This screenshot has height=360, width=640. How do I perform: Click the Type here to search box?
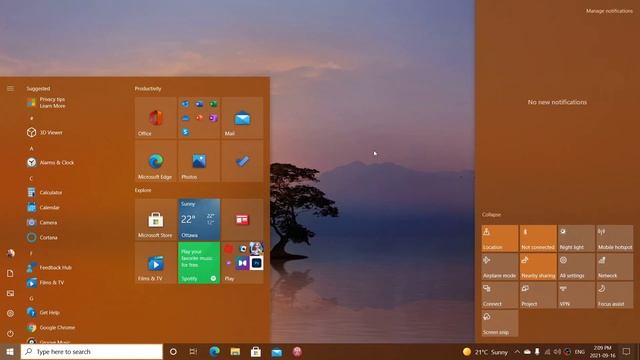click(92, 352)
